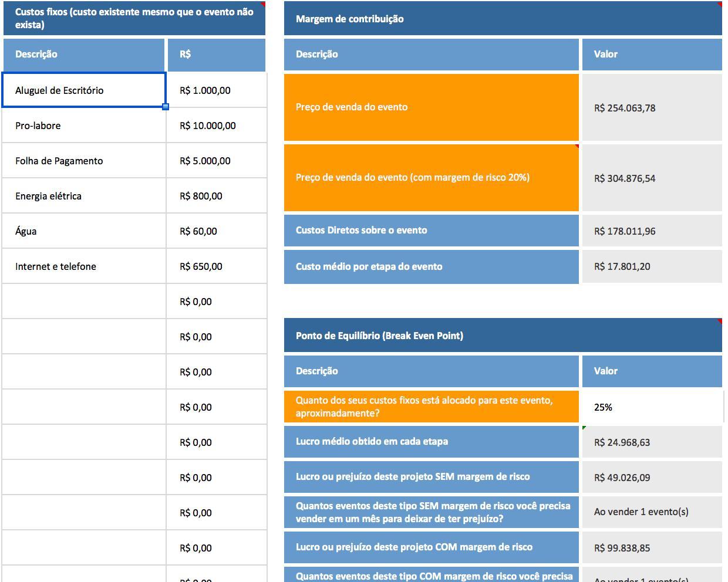Click the 'Ponto de Equilíbrio' section header
728x582 pixels.
(503, 336)
